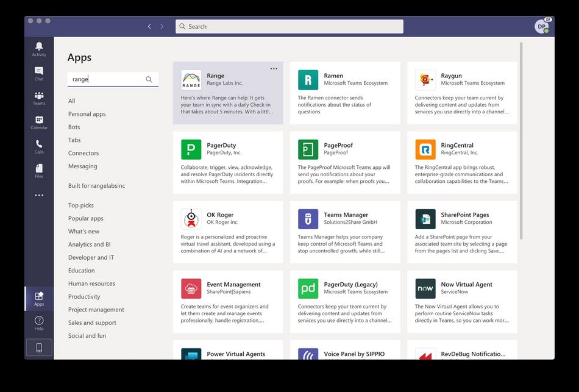Open the Help question mark icon
Viewport: 579px width, 392px height.
tap(39, 320)
